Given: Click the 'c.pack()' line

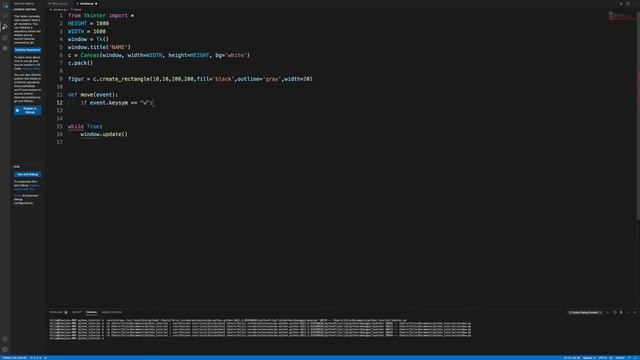Looking at the screenshot, I should (80, 63).
